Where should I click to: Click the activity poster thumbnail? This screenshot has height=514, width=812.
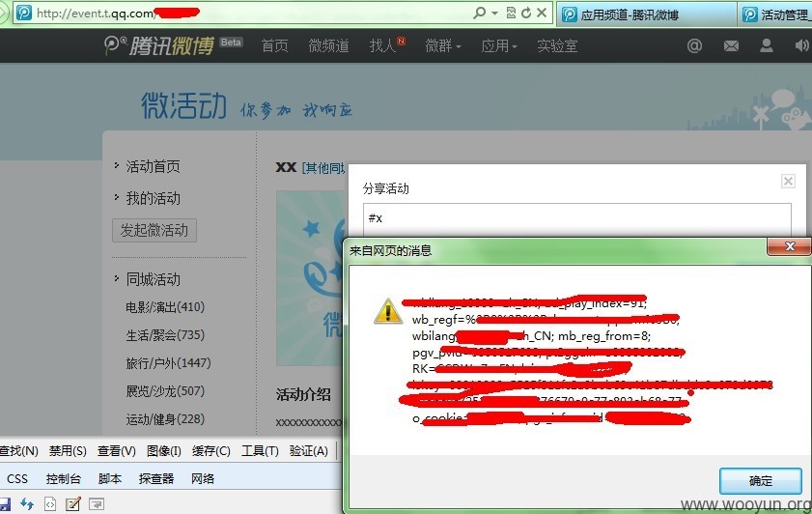[310, 278]
